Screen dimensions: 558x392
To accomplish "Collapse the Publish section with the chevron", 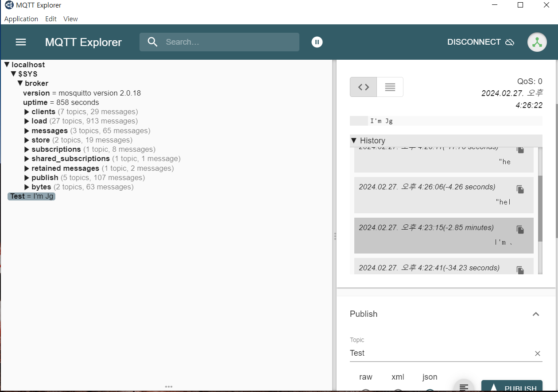I will click(x=536, y=314).
